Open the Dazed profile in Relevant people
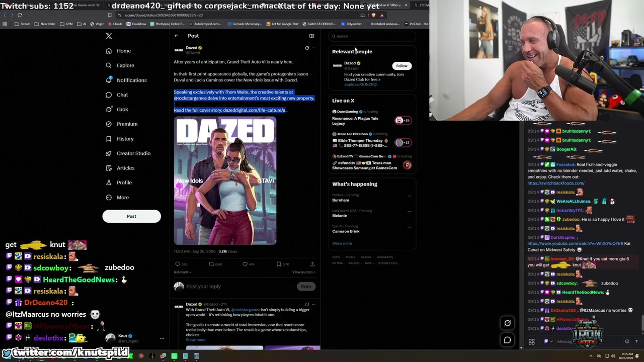Viewport: 644px width, 362px height. click(x=350, y=63)
